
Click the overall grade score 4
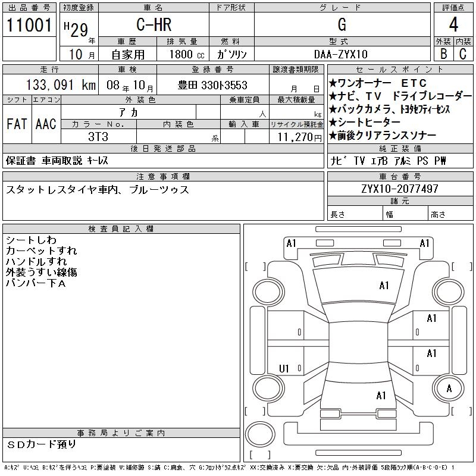click(x=453, y=24)
